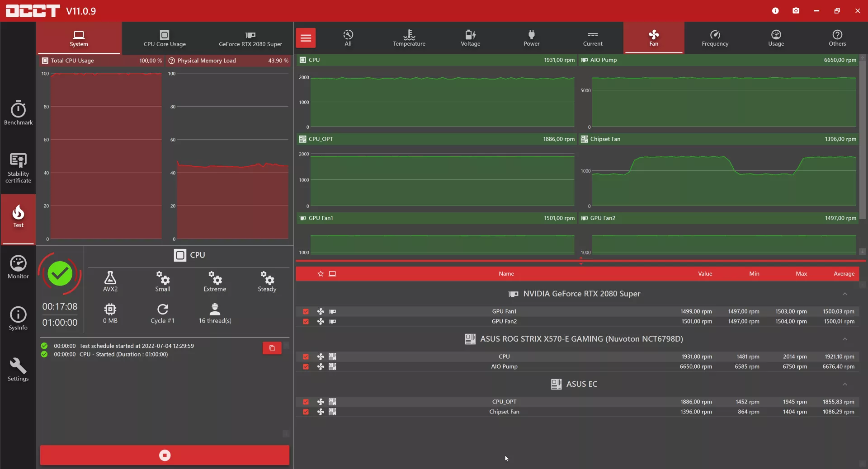This screenshot has width=868, height=469.
Task: Sort table by Average column
Action: point(844,274)
